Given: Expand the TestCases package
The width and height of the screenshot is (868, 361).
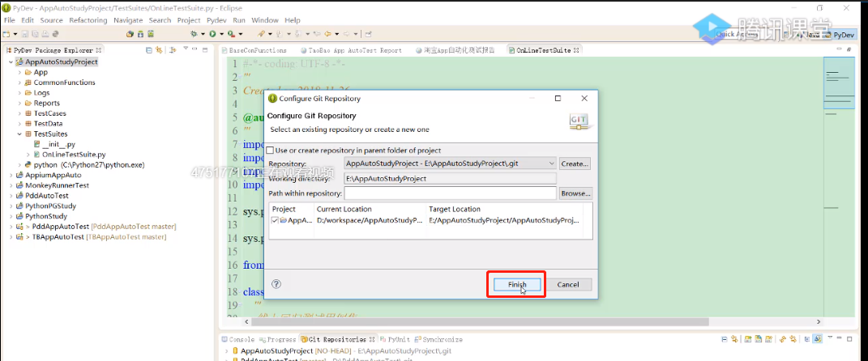Looking at the screenshot, I should point(20,113).
